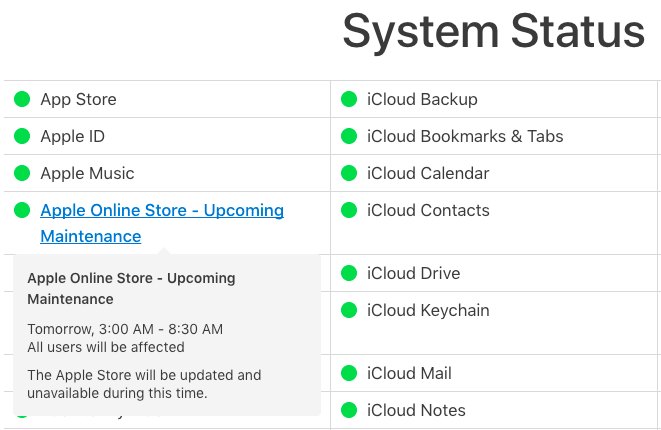Select the status dot next to iCloud Notes
661x430 pixels.
click(349, 410)
